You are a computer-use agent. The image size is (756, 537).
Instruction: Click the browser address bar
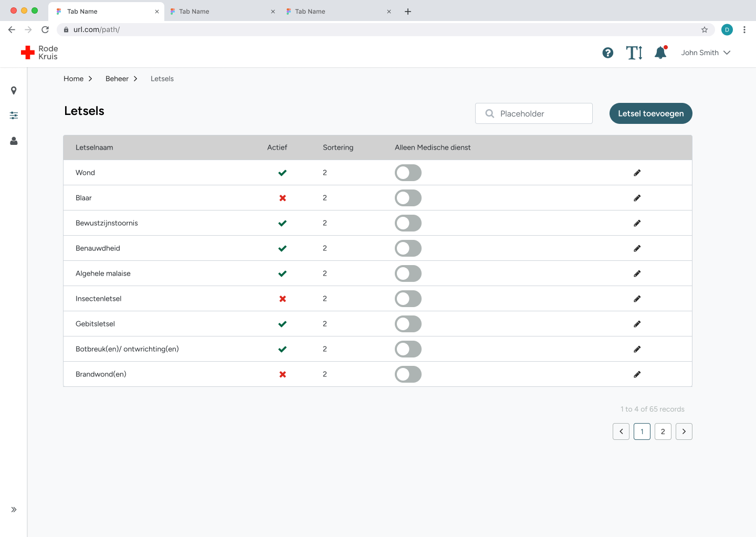pos(385,29)
